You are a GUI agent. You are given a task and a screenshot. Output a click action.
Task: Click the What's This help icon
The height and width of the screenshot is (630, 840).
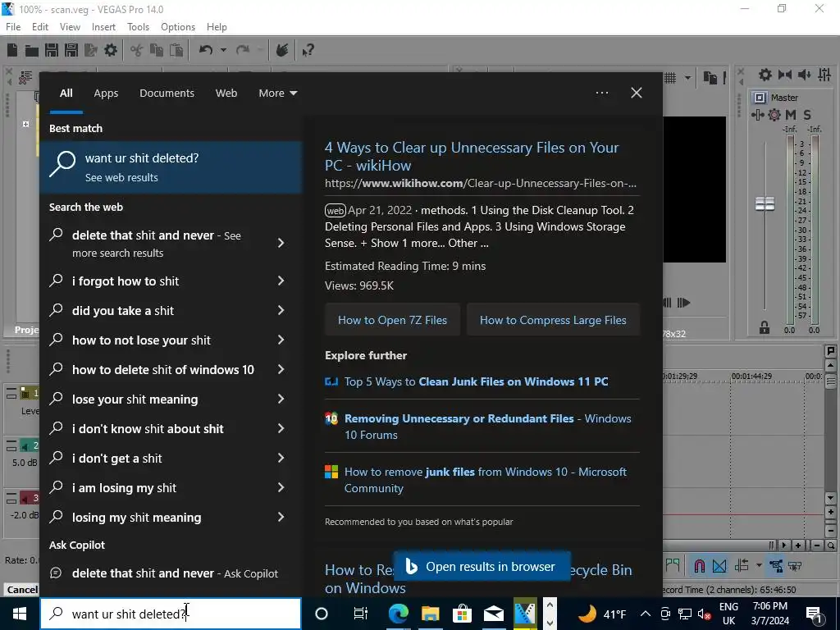[308, 50]
